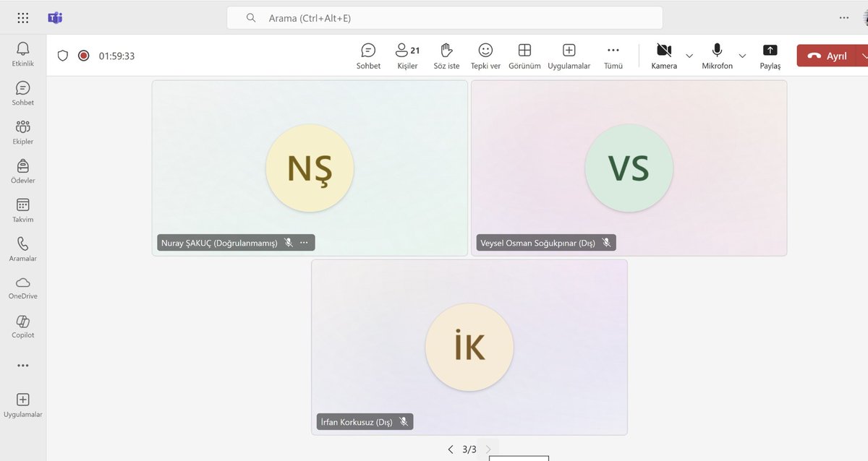Share screen with Paylaş
The height and width of the screenshot is (461, 868).
(770, 56)
